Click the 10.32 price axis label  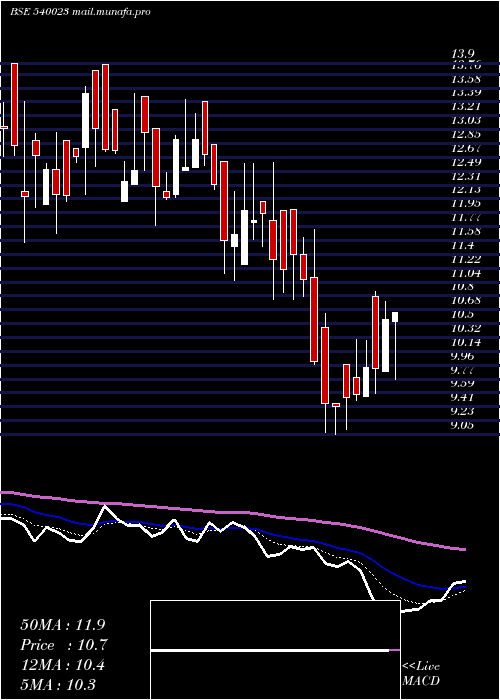(x=466, y=328)
